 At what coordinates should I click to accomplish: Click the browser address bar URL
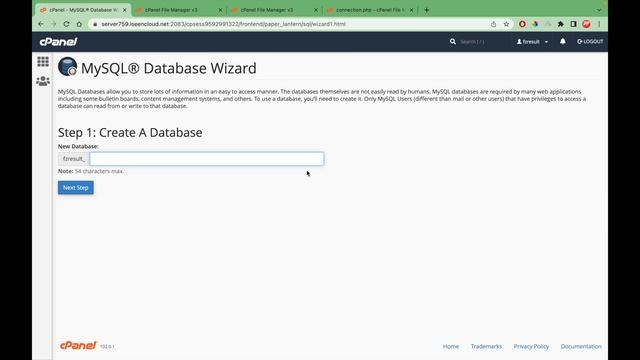[x=223, y=24]
